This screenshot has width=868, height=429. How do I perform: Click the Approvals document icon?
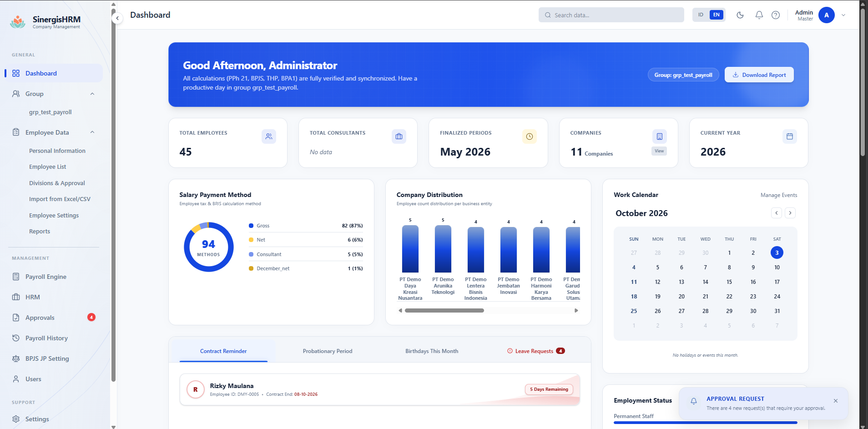click(x=16, y=318)
